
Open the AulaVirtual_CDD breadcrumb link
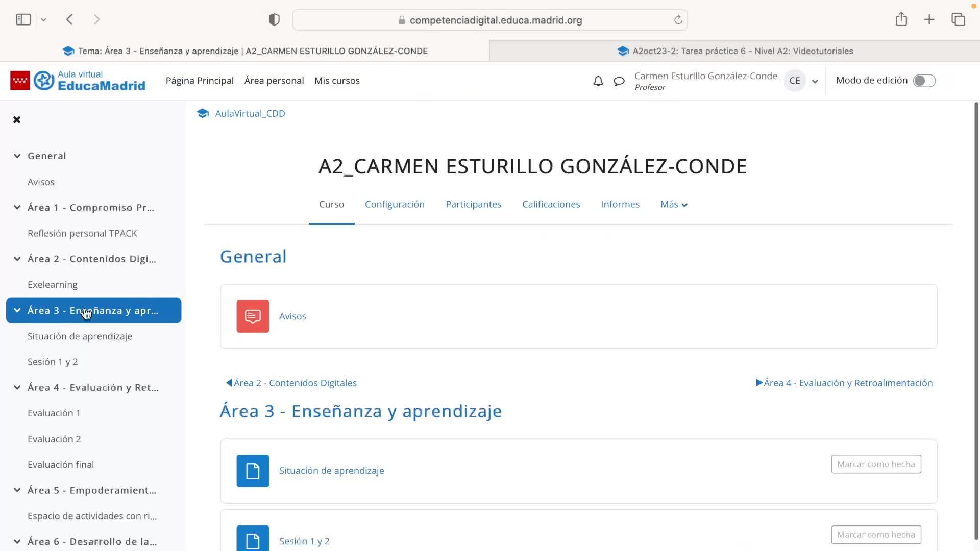250,113
